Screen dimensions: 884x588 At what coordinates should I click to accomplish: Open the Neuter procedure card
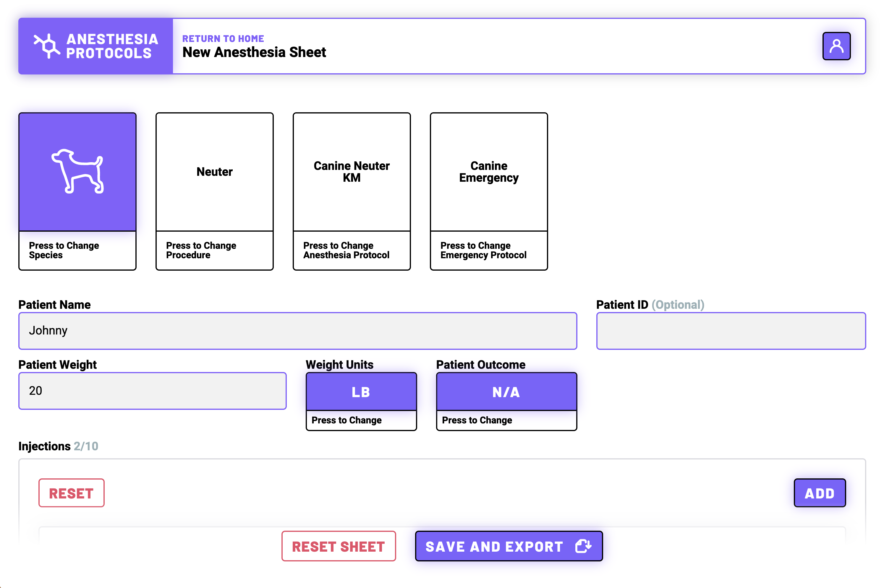(x=215, y=172)
